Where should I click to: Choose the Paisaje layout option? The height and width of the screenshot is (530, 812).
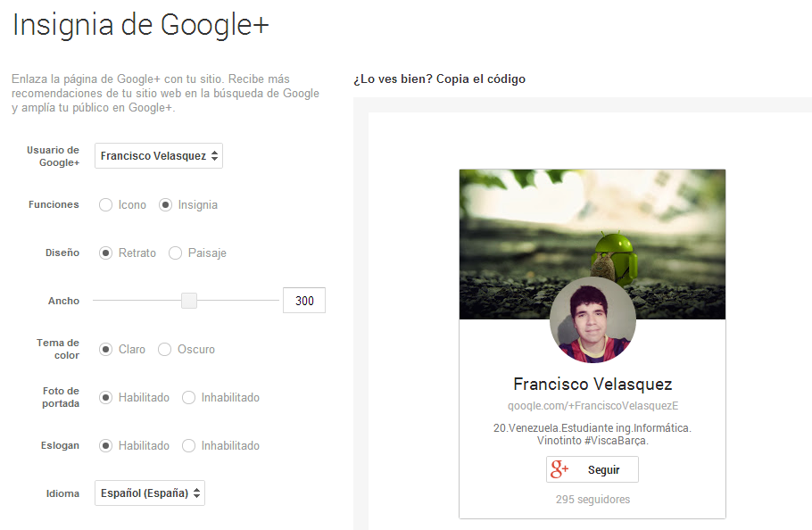pyautogui.click(x=175, y=253)
